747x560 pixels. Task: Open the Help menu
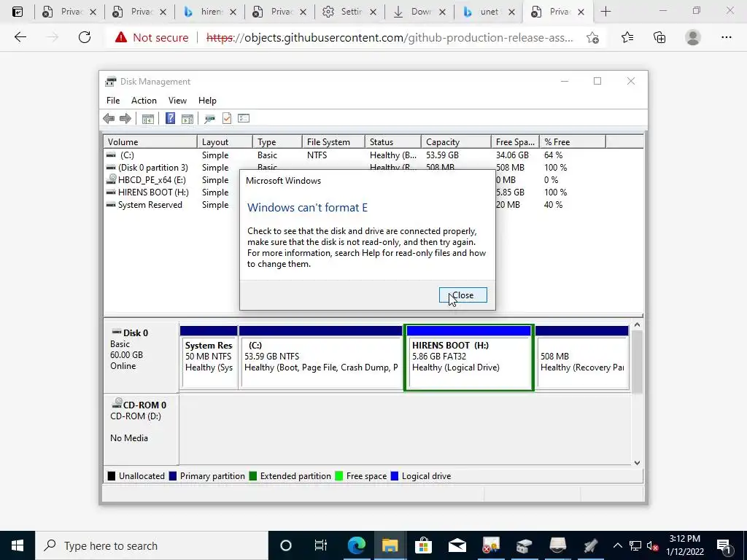coord(207,101)
